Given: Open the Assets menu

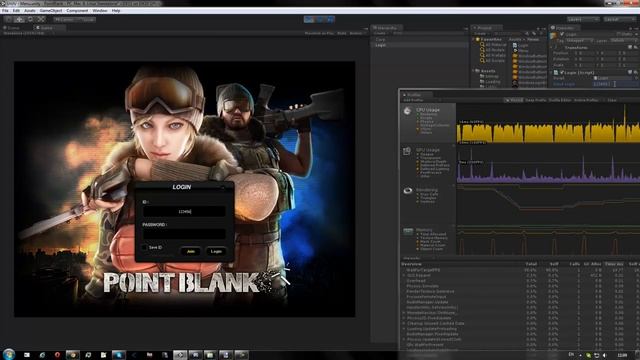Looking at the screenshot, I should pyautogui.click(x=29, y=11).
